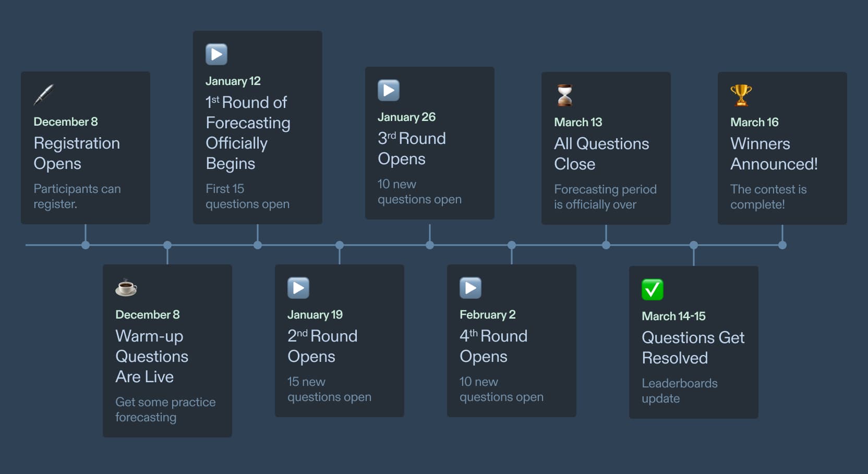The width and height of the screenshot is (868, 474).
Task: Click the 2nd Round Opens heading
Action: (x=322, y=346)
